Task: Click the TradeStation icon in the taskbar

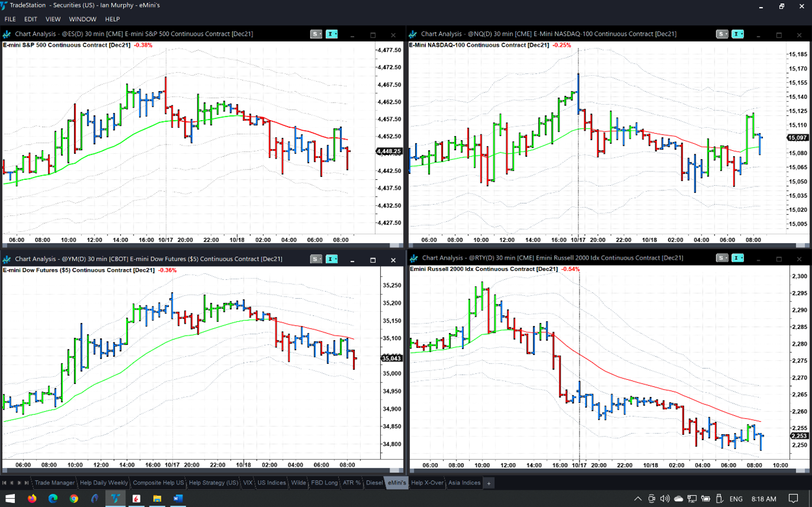Action: (115, 499)
